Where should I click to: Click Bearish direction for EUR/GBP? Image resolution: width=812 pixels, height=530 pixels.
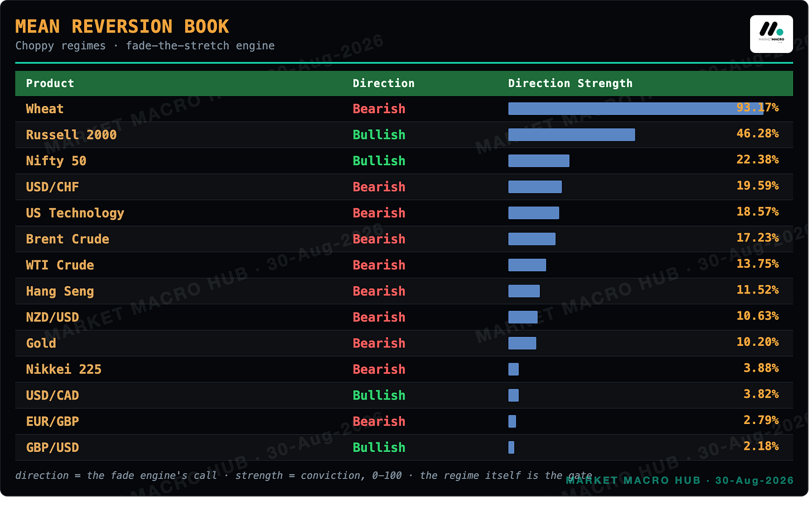[379, 421]
